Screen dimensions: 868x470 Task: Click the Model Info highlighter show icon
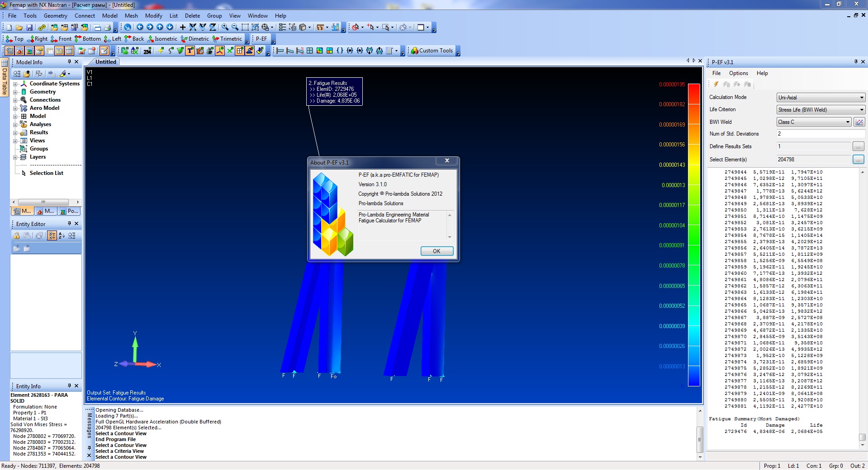coord(63,74)
